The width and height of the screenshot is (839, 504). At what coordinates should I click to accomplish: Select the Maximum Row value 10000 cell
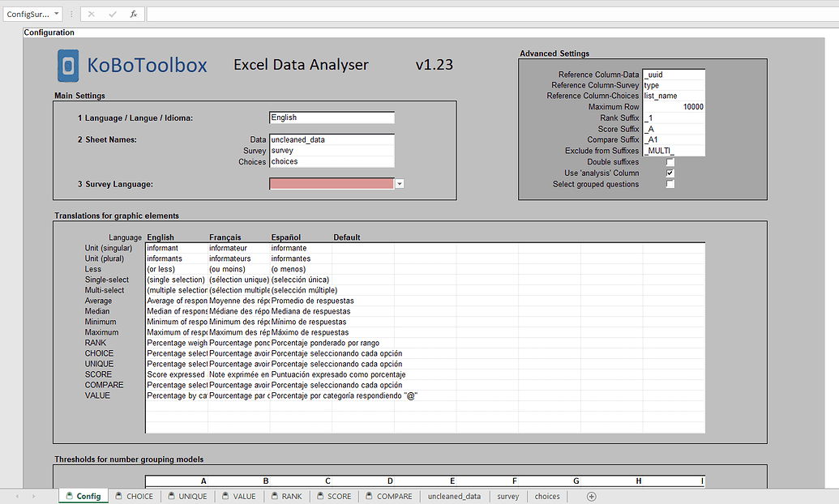[674, 106]
